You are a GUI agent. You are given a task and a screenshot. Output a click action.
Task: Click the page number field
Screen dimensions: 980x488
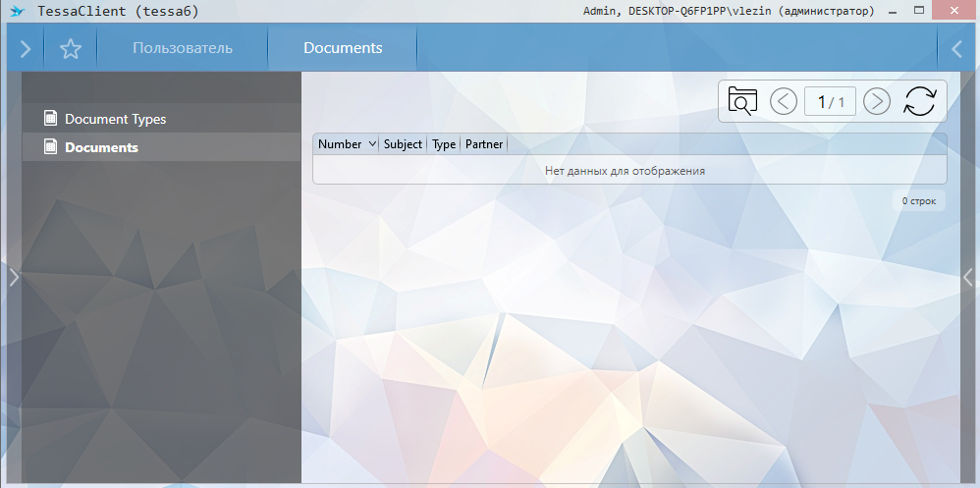tap(830, 101)
